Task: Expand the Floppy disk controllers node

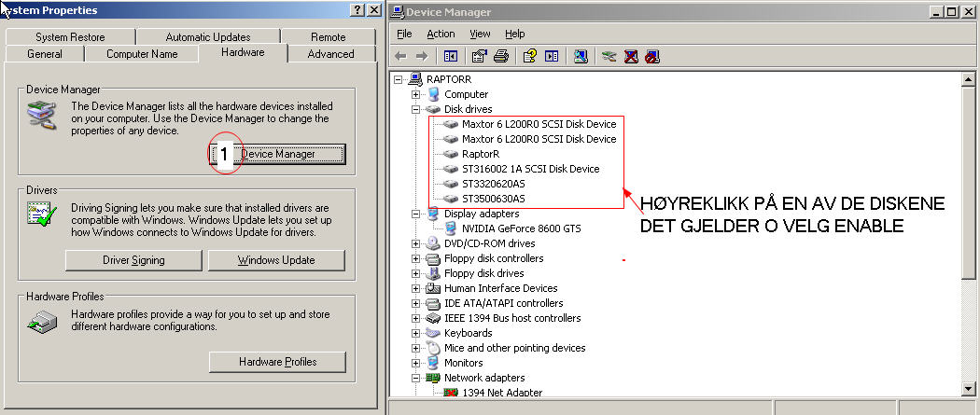Action: (x=415, y=259)
